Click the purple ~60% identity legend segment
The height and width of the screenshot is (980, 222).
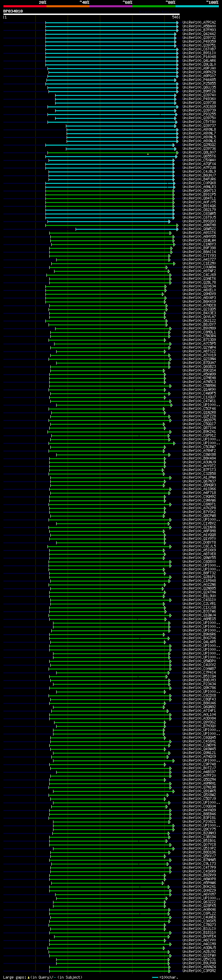(111, 6)
